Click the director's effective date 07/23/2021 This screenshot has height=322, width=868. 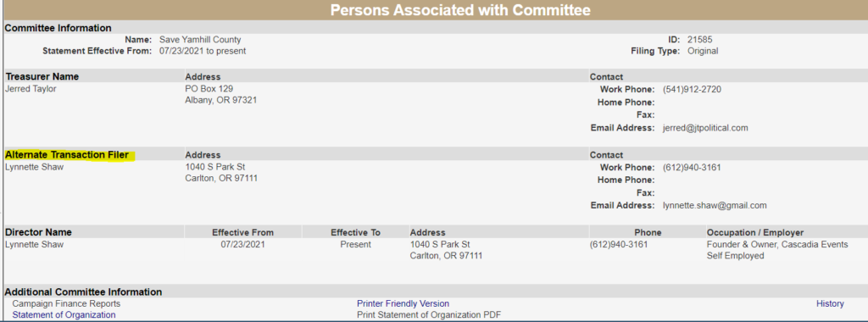point(242,244)
